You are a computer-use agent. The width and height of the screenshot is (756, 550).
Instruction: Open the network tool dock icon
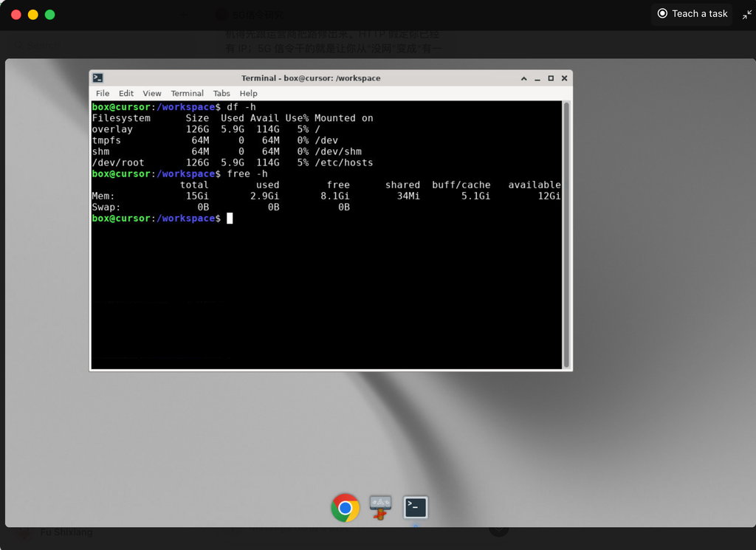380,508
